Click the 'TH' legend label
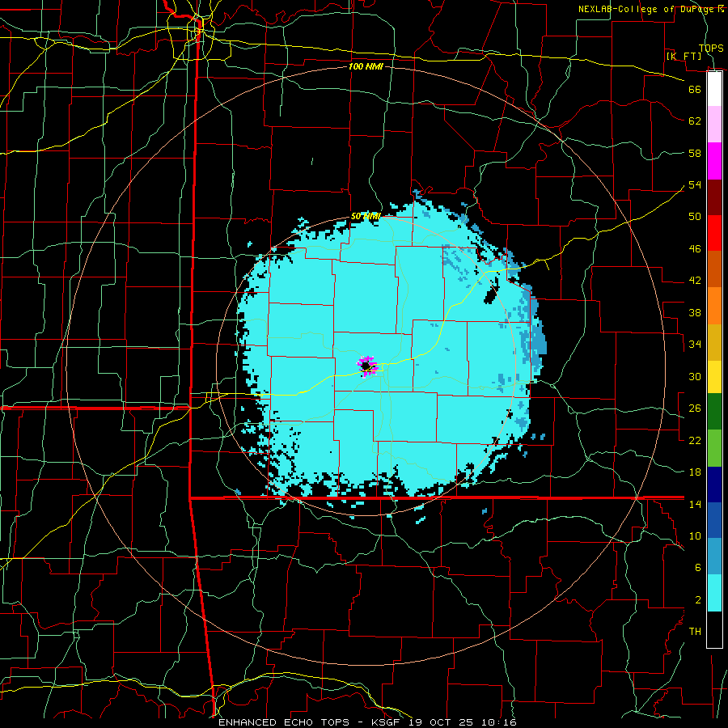The height and width of the screenshot is (728, 728). pos(695,632)
